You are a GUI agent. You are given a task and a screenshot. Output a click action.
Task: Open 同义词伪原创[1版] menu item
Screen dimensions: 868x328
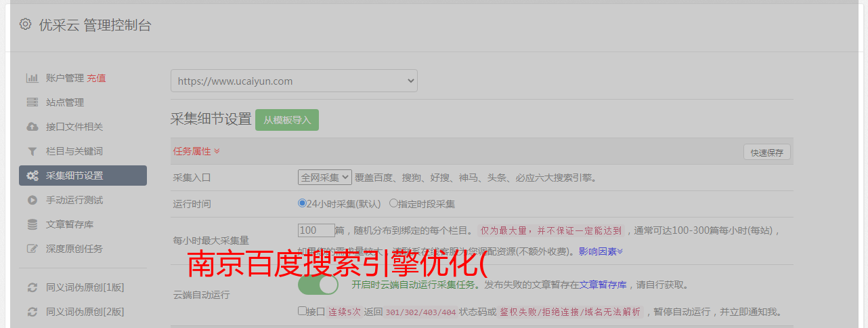coord(85,287)
